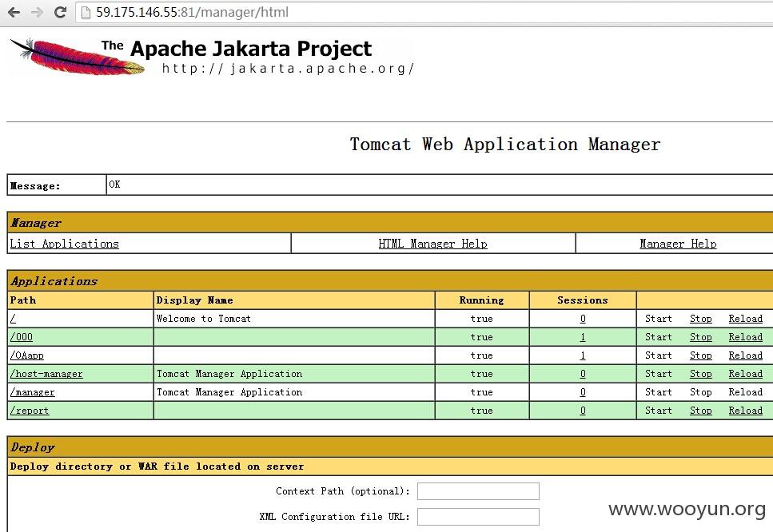Open the Manager Help link
The width and height of the screenshot is (773, 532).
pyautogui.click(x=678, y=244)
